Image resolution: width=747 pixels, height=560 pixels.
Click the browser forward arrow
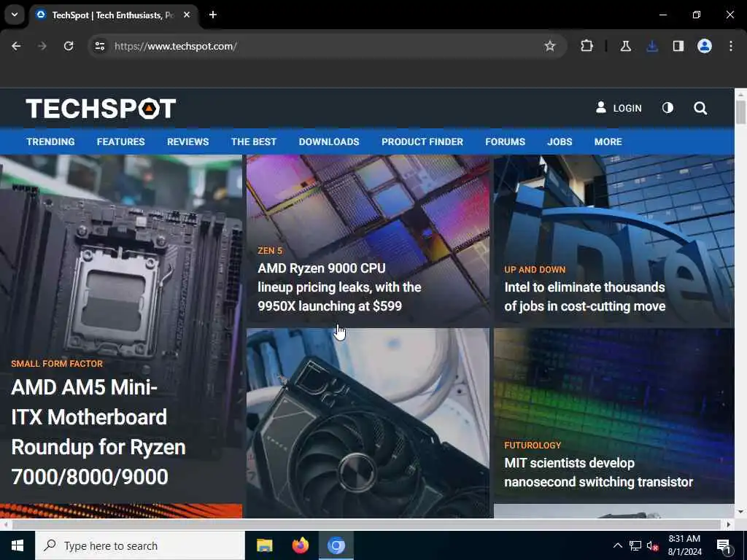(42, 46)
